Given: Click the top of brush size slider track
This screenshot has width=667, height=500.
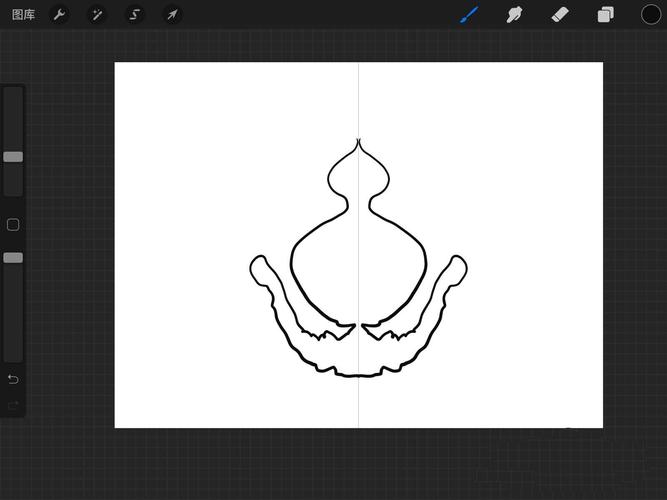Looking at the screenshot, I should click(x=13, y=91).
